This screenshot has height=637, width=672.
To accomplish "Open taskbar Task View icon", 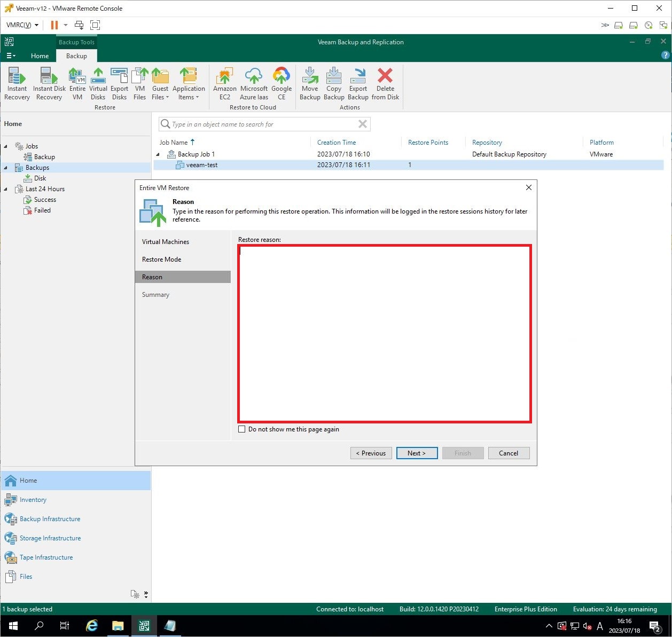I will (x=65, y=626).
